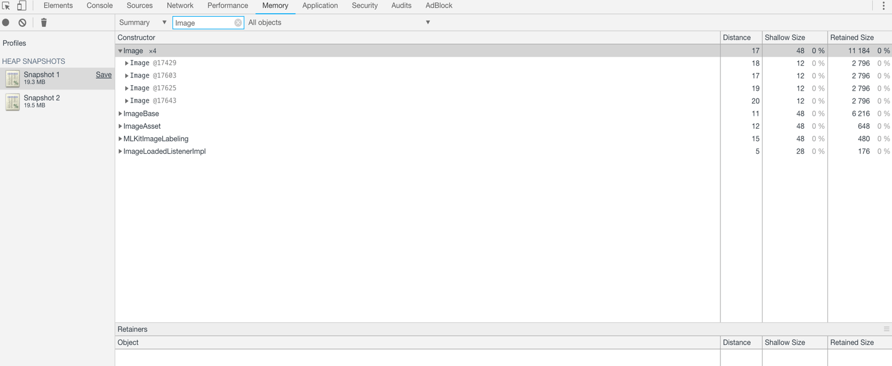Click the retained size 648 value
The image size is (892, 366).
tap(864, 126)
